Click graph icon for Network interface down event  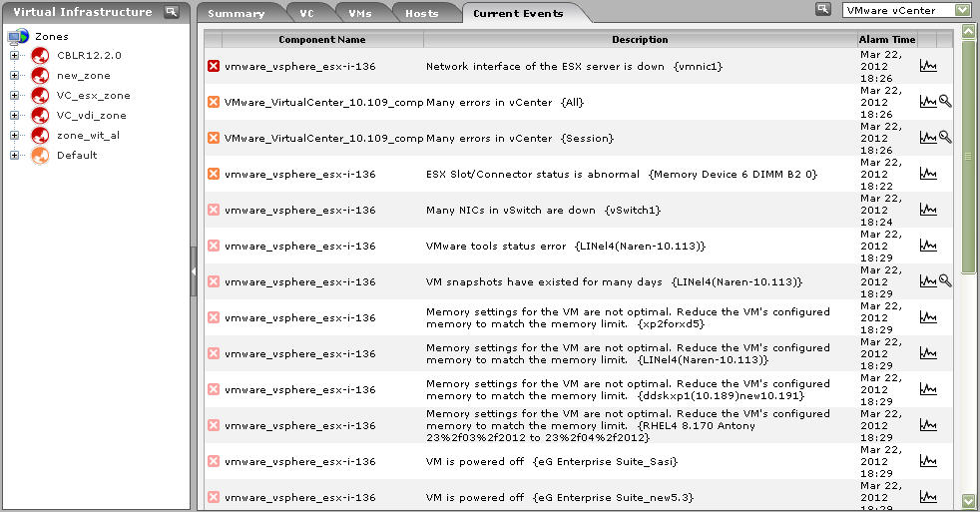928,66
